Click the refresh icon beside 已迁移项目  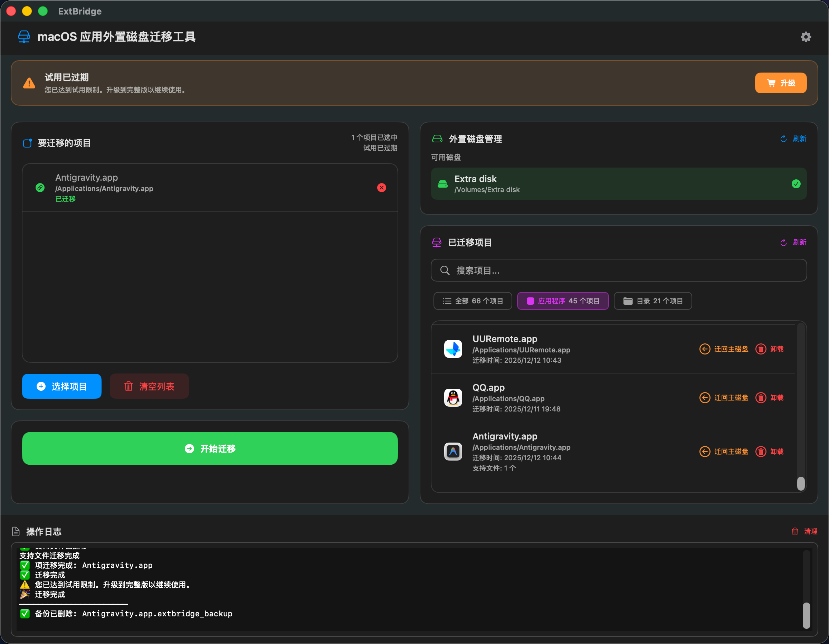783,242
